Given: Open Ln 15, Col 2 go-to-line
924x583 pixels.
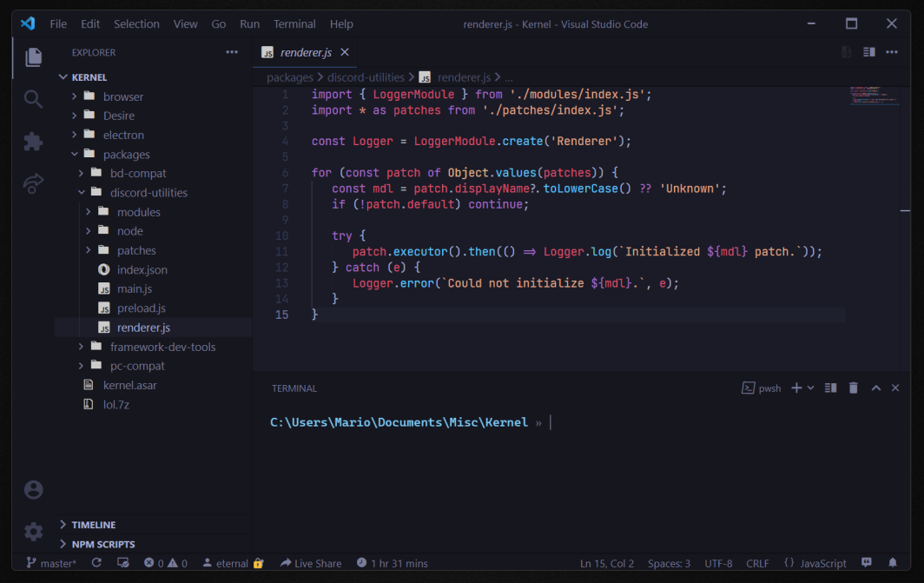Looking at the screenshot, I should click(x=606, y=564).
